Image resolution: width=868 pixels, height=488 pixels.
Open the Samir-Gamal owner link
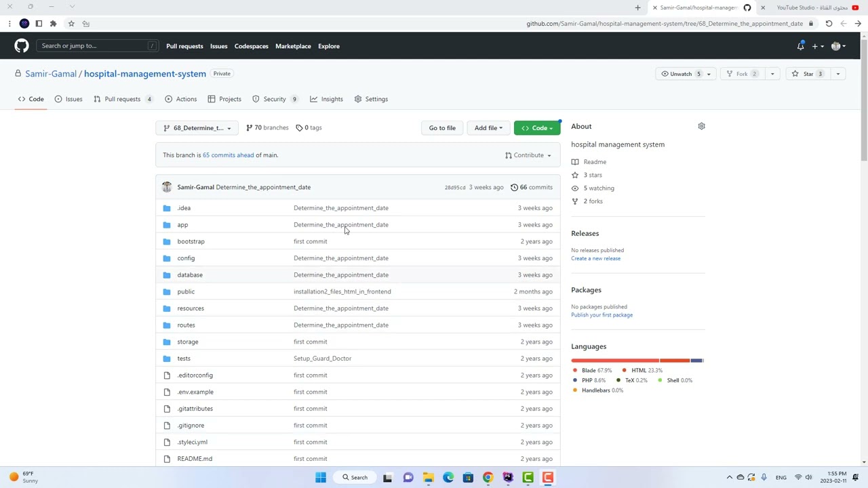pos(51,74)
